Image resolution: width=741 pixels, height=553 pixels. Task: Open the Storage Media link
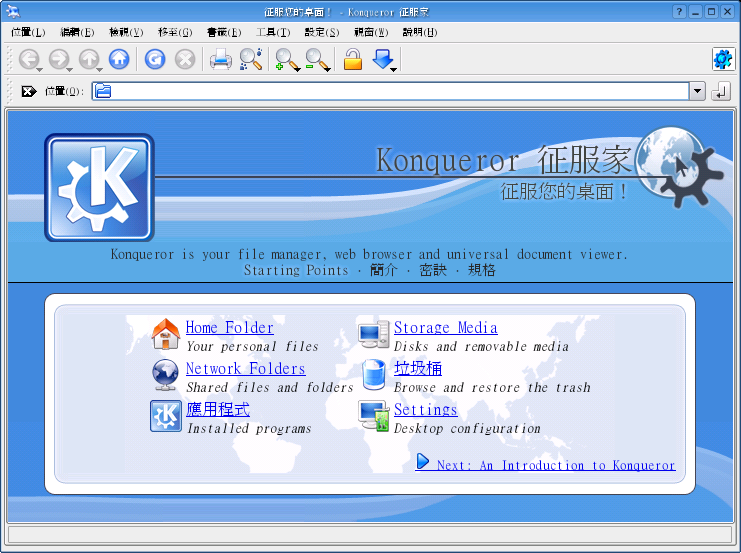445,327
